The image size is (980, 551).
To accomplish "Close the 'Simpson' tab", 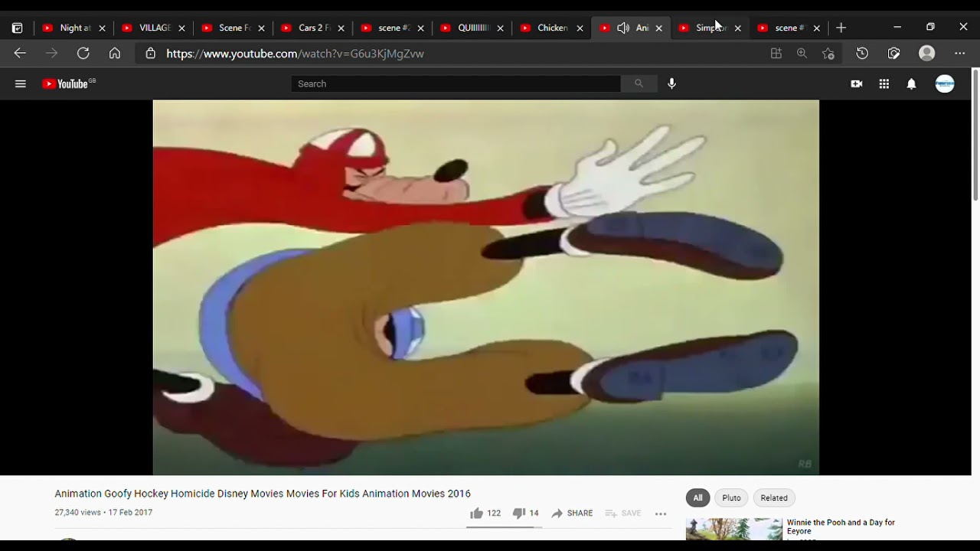I will pyautogui.click(x=737, y=28).
